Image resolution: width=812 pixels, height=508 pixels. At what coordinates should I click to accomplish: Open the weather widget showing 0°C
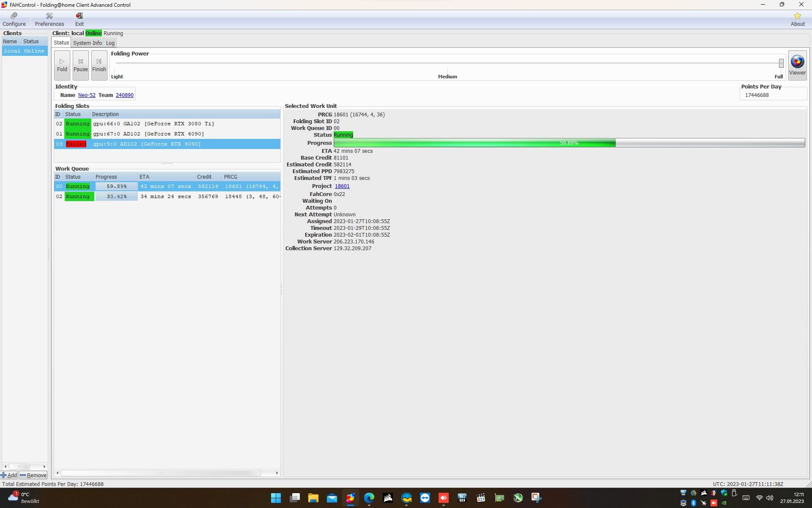(x=25, y=498)
